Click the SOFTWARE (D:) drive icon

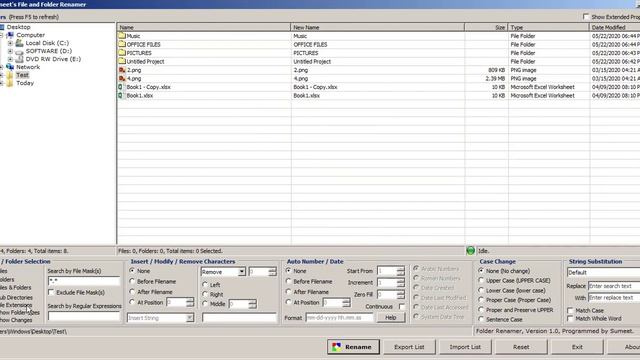[x=19, y=51]
